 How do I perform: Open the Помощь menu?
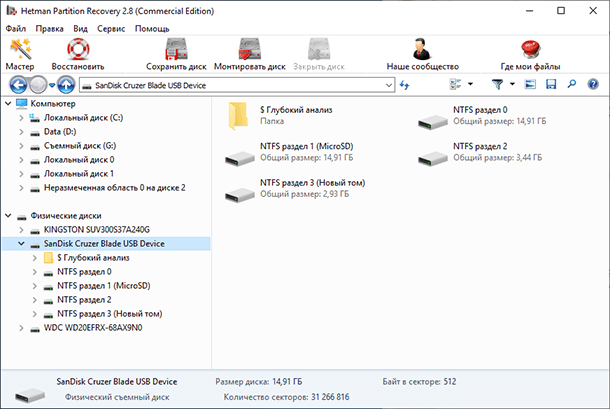[152, 29]
